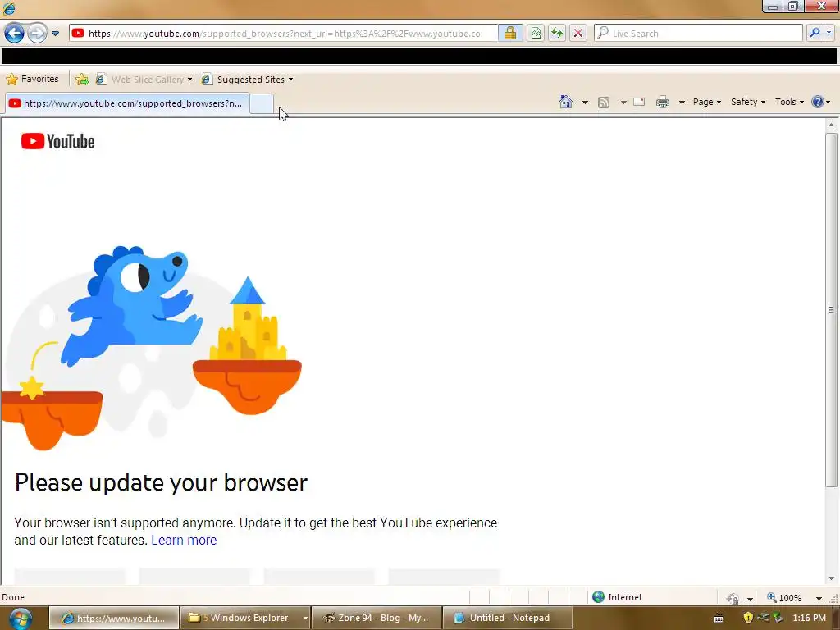Image resolution: width=840 pixels, height=630 pixels.
Task: Open the Windows Start orb
Action: 20,619
